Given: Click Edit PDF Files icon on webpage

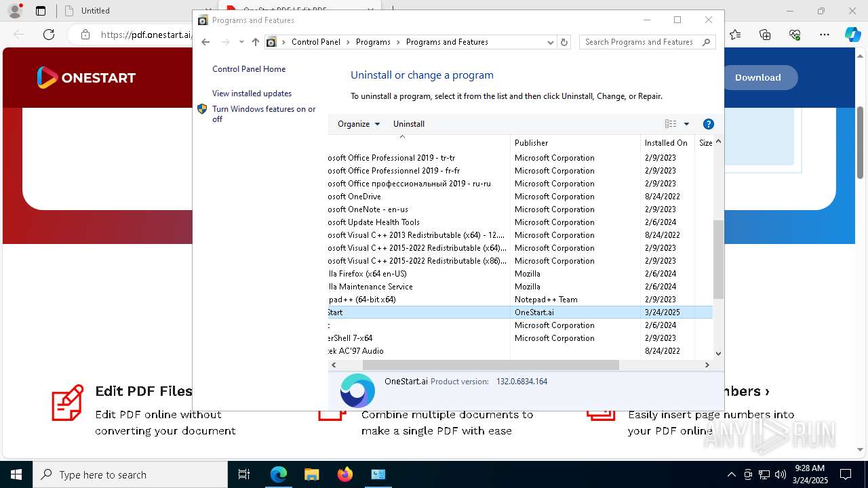Looking at the screenshot, I should 68,403.
